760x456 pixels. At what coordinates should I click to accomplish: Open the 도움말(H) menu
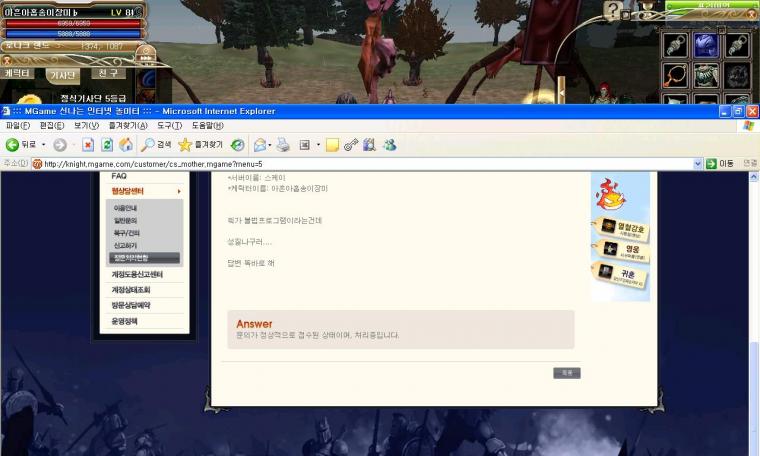[207, 126]
